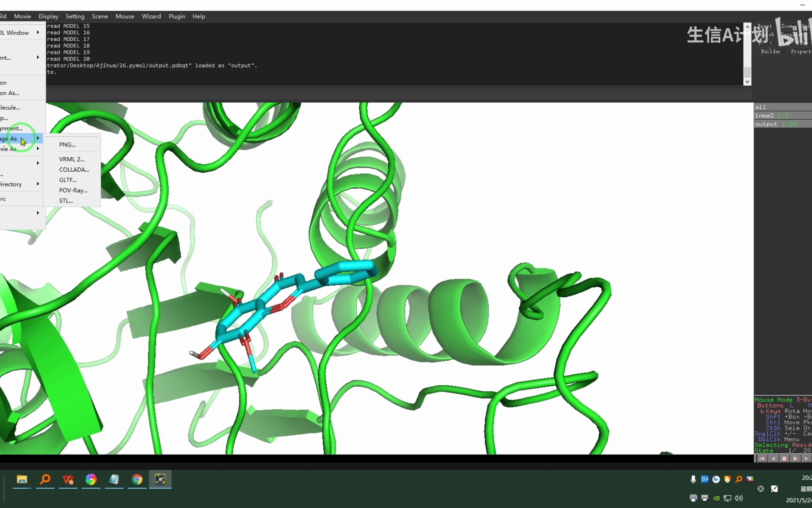This screenshot has width=812, height=508.
Task: Expand the 'L Window' submenu arrow
Action: pyautogui.click(x=38, y=33)
